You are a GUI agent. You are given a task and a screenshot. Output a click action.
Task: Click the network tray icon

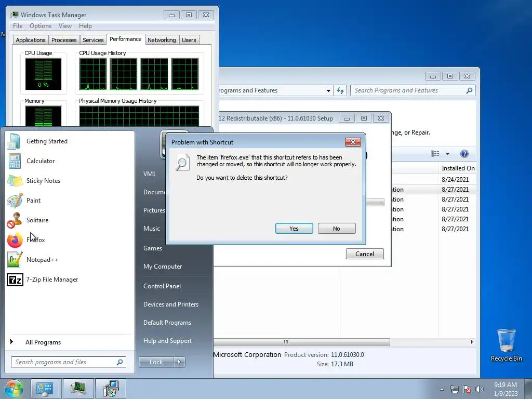click(454, 389)
